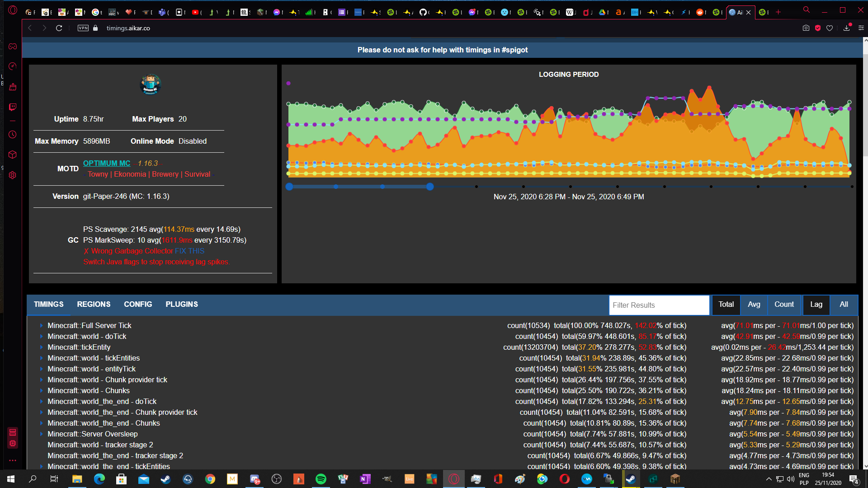The width and height of the screenshot is (868, 488).
Task: Click the ad blocker shield icon
Action: [x=818, y=28]
